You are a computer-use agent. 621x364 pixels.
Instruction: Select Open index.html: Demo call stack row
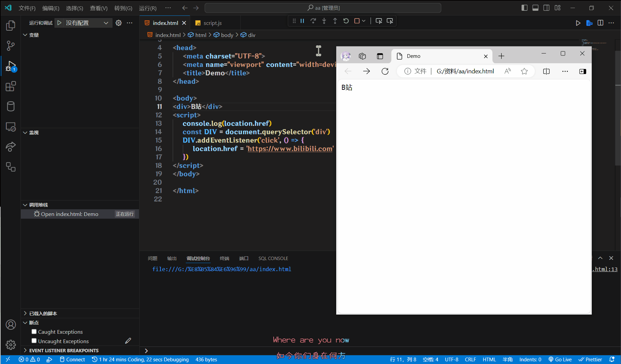coord(80,214)
